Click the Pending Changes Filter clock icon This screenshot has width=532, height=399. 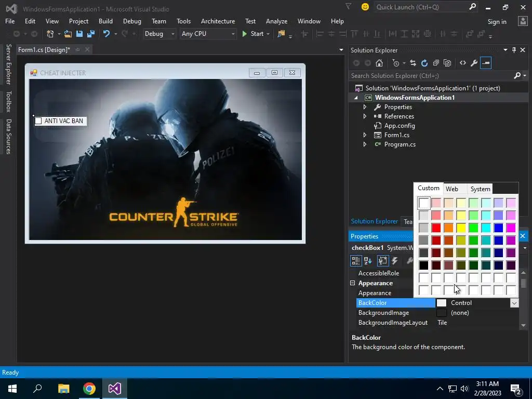pos(395,63)
